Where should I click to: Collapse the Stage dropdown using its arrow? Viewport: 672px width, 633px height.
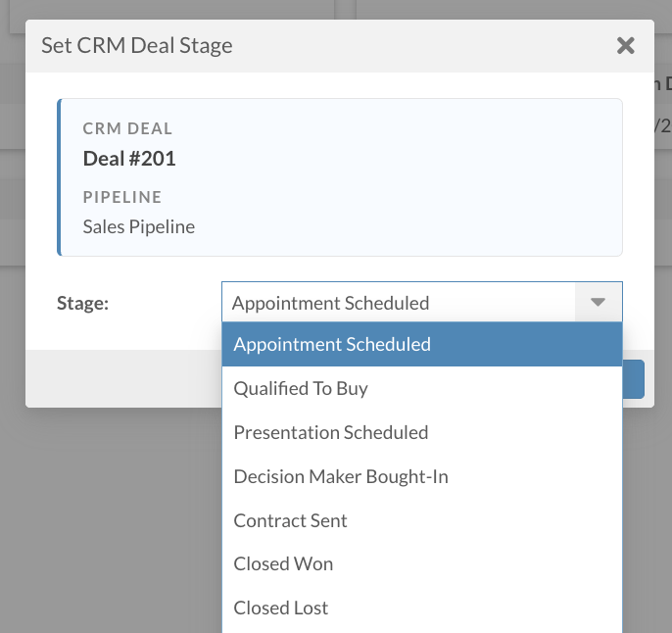(599, 303)
